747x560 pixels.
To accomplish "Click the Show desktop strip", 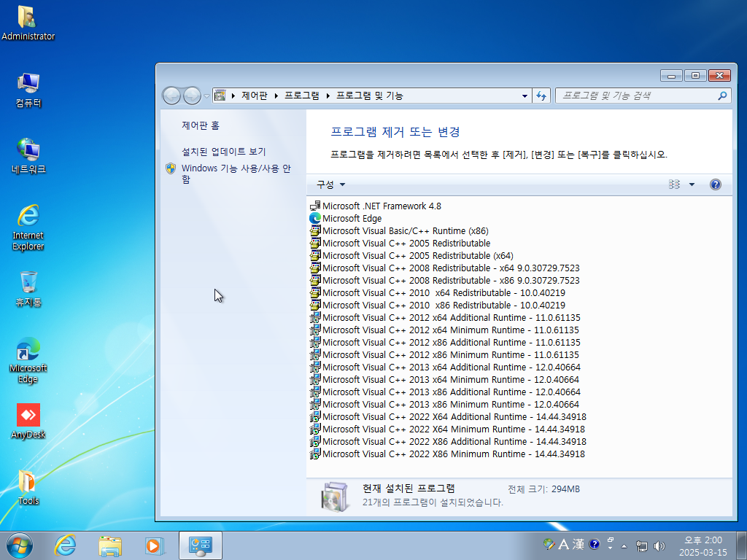I will (743, 545).
